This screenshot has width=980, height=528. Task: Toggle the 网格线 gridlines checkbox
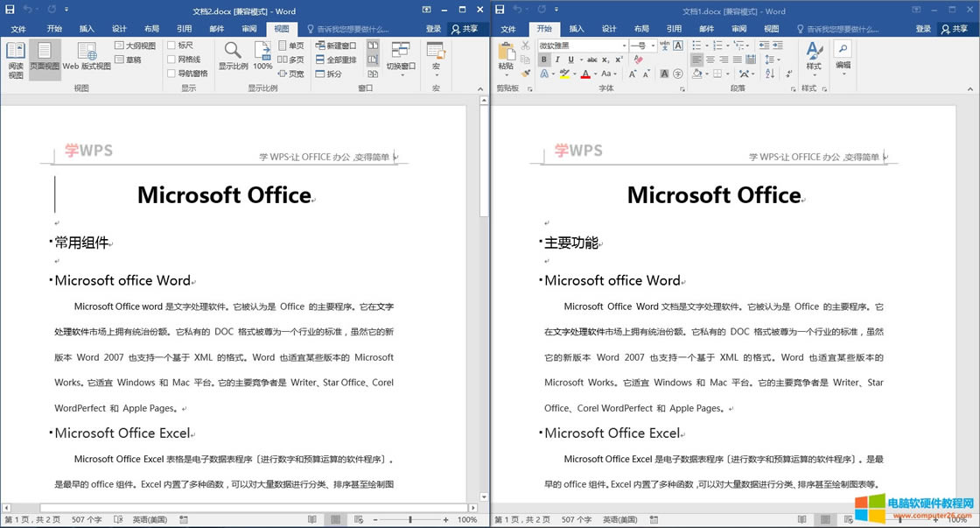(x=171, y=60)
